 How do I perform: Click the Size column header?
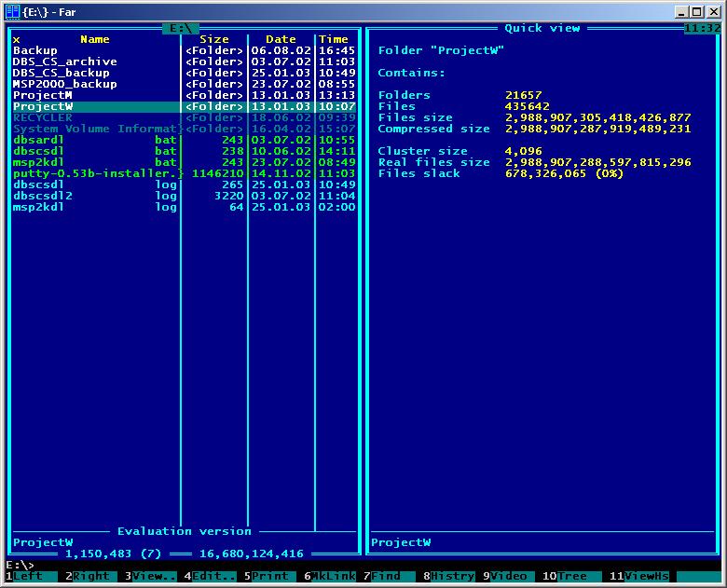tap(213, 39)
